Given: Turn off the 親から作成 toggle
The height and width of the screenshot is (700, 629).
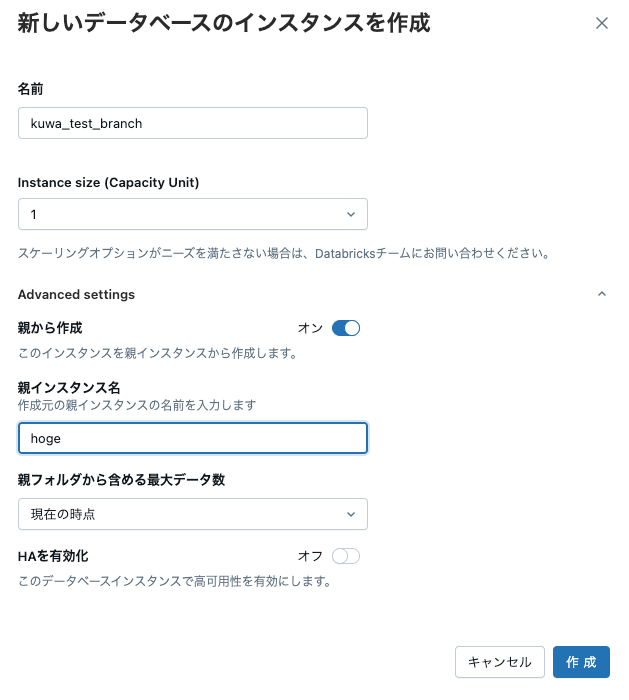Looking at the screenshot, I should pyautogui.click(x=345, y=328).
